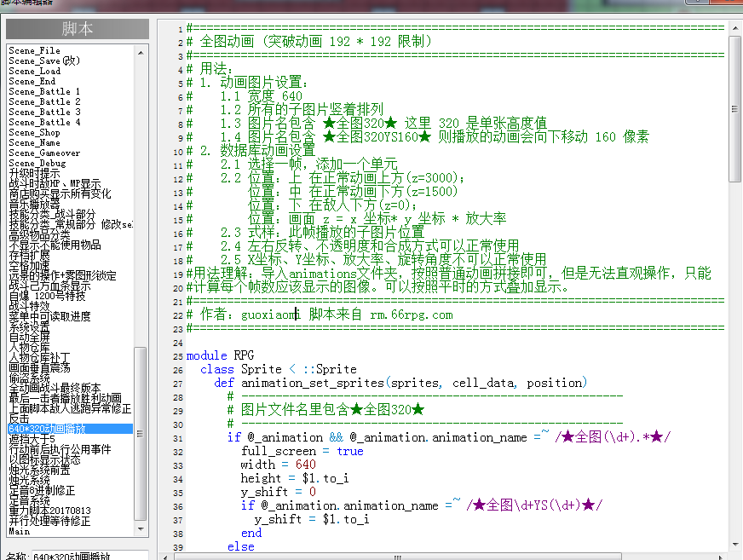Select the 远景的操作+雾图形锁定 script
The image size is (743, 560).
62,275
